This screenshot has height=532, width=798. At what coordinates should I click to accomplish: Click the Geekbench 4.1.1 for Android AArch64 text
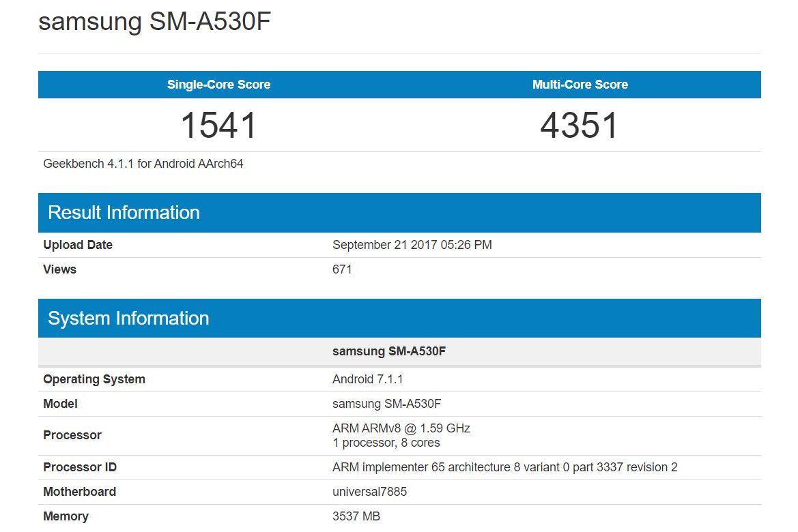[x=143, y=164]
